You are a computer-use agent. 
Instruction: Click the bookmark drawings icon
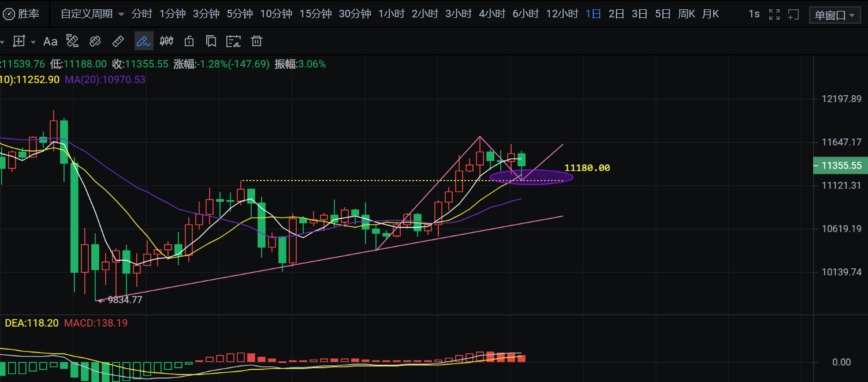(x=211, y=41)
